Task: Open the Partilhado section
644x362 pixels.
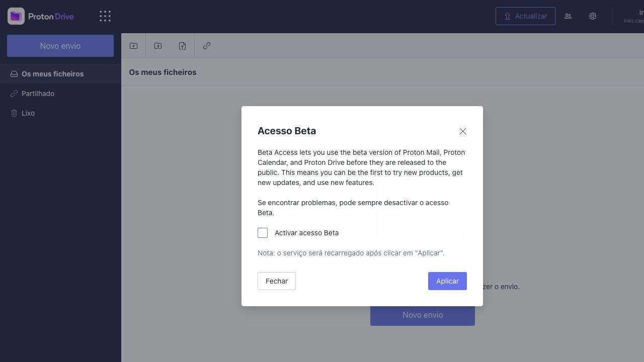Action: [x=60, y=94]
